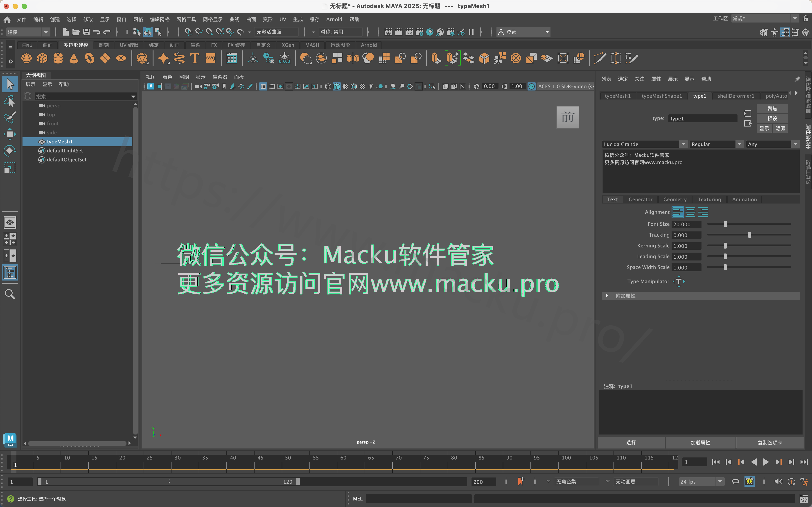
Task: Click the 预设 button
Action: [x=772, y=118]
